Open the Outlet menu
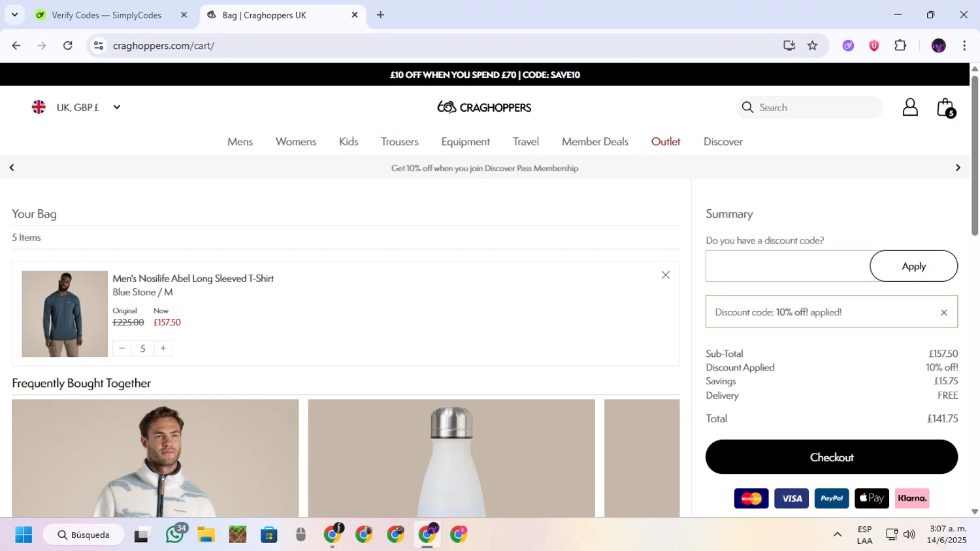 click(x=666, y=142)
